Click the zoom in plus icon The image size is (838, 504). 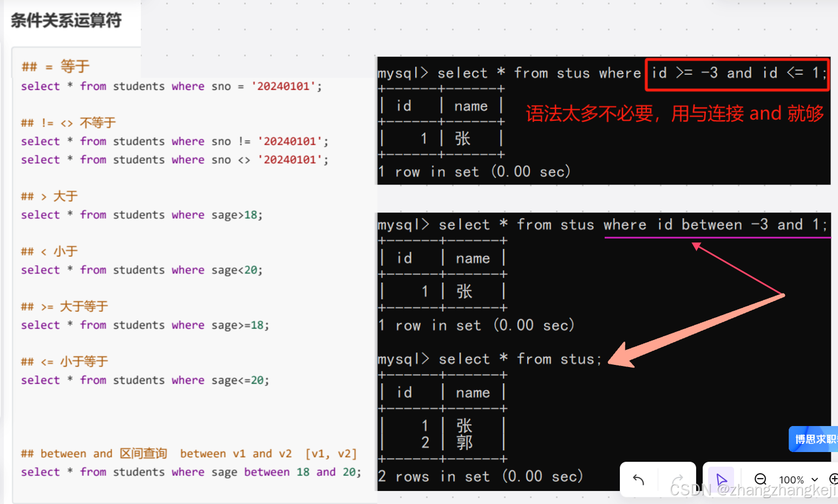coord(834,480)
